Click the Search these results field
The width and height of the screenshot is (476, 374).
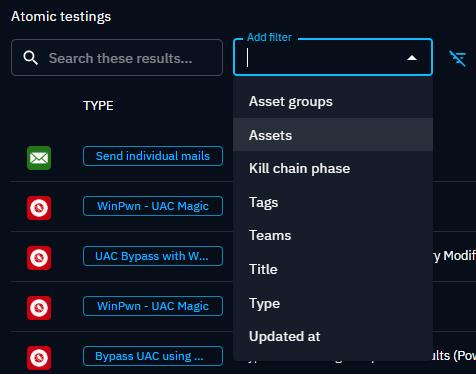[117, 58]
